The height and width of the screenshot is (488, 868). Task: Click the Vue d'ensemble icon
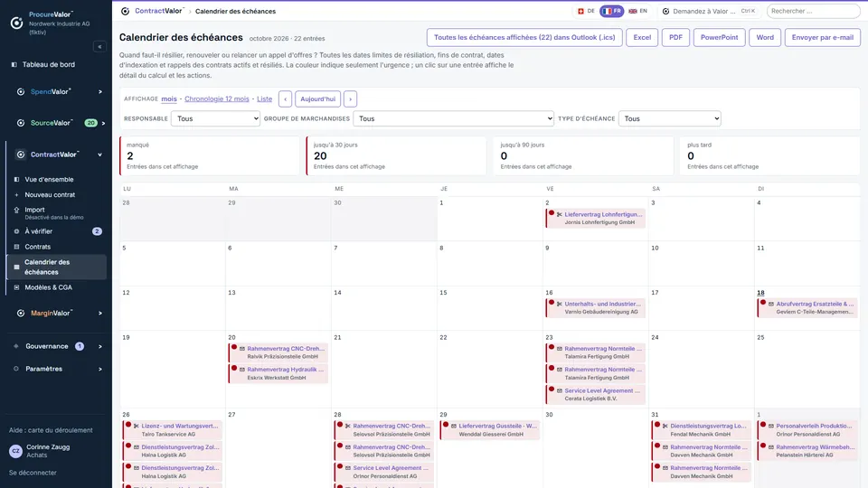16,180
